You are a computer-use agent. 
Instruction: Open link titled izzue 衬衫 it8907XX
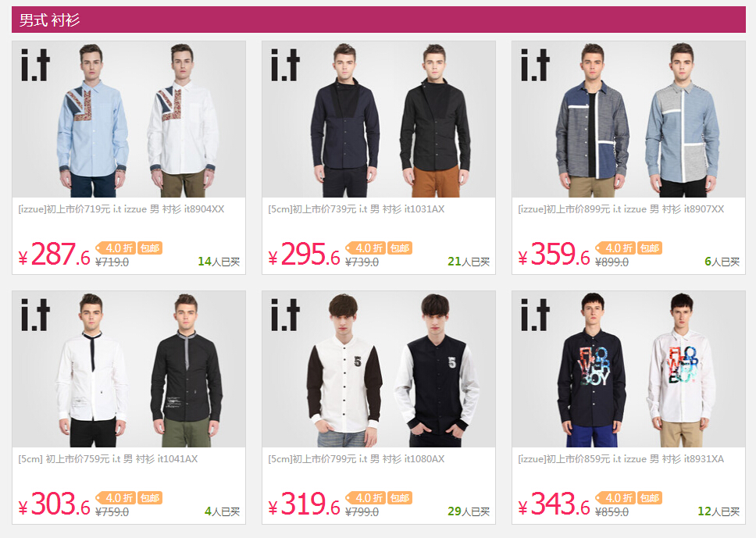[x=621, y=209]
